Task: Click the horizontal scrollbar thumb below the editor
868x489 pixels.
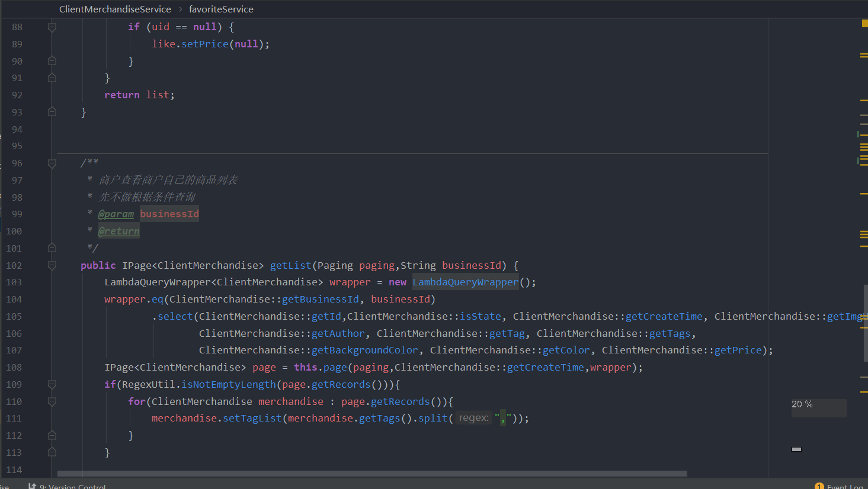Action: [372, 474]
